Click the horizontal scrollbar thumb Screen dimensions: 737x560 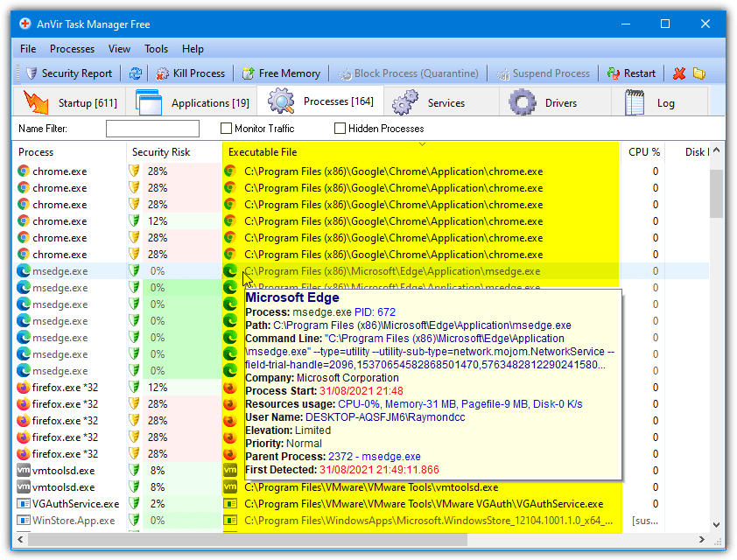(x=248, y=539)
